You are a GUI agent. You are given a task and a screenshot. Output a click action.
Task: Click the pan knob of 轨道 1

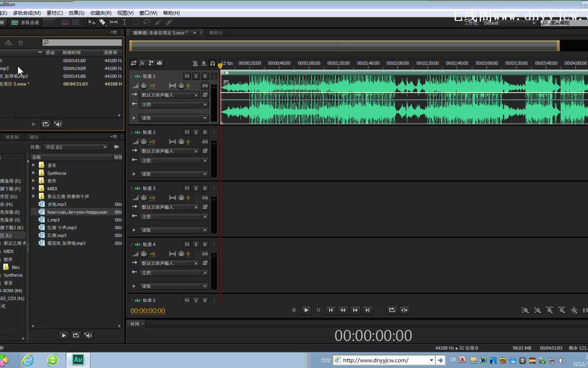[x=181, y=86]
